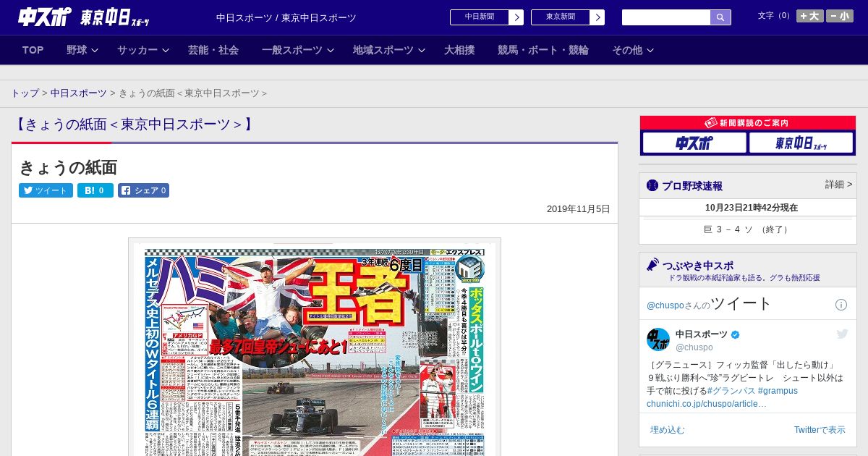Open the 東京新聞 link button
This screenshot has height=456, width=868.
(560, 17)
